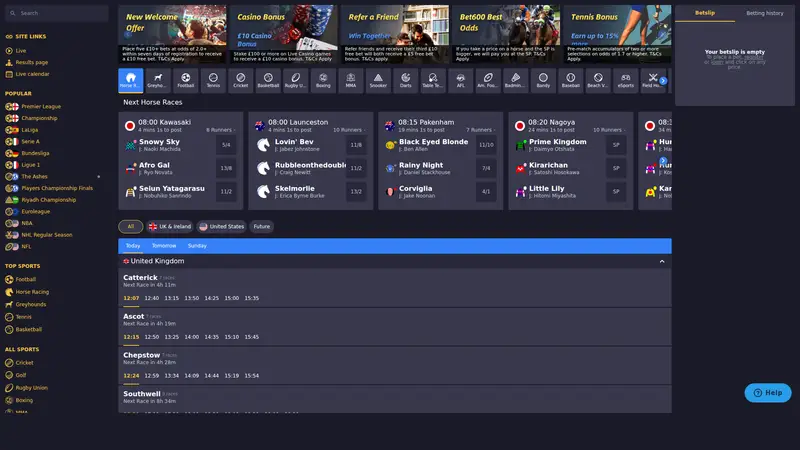The width and height of the screenshot is (800, 450).
Task: Select Catterick 12:07 race time
Action: tap(131, 298)
